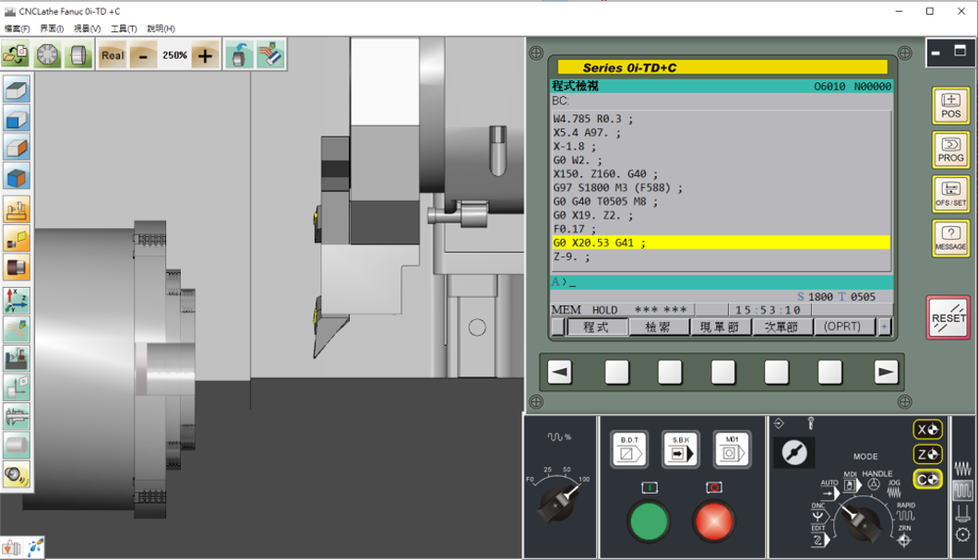This screenshot has height=560, width=978.
Task: Select the 程式 soft key tab
Action: click(x=596, y=327)
